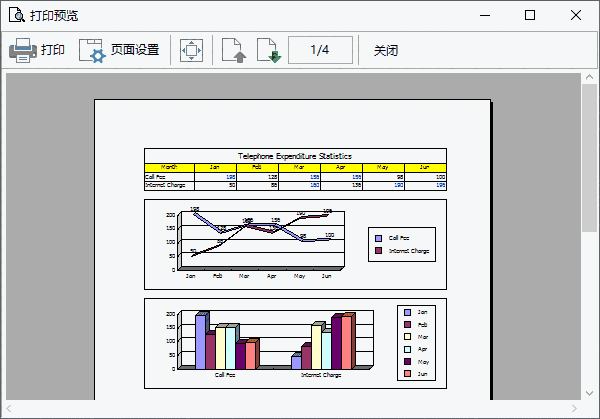The height and width of the screenshot is (419, 600).
Task: Click 'Internet Charge' table row label
Action: (165, 185)
